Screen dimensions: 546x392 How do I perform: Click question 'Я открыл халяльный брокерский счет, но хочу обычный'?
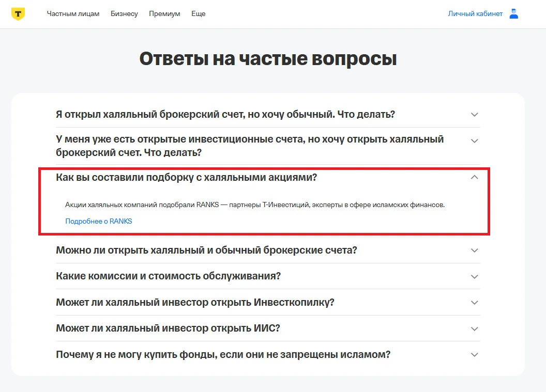[x=225, y=115]
